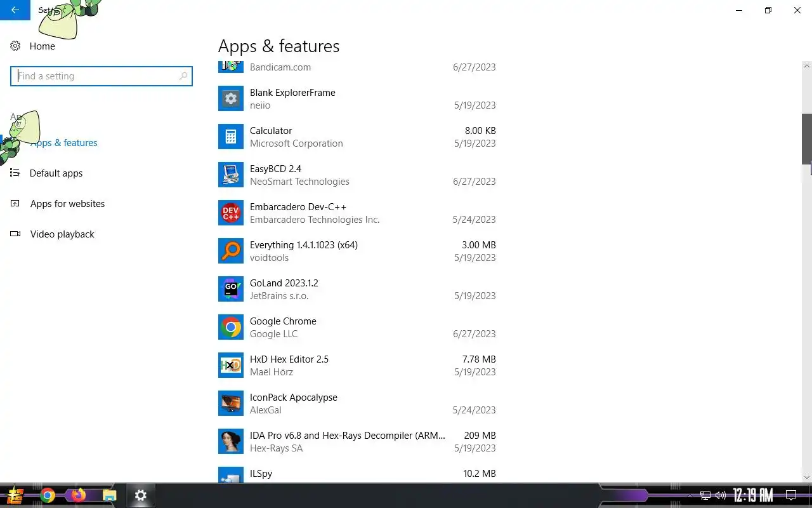This screenshot has height=508, width=812.
Task: Select the HxD Hex Editor 2.5 name
Action: tap(289, 359)
